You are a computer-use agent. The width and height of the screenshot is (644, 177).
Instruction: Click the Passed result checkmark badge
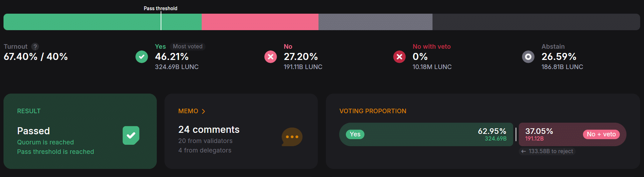pyautogui.click(x=131, y=135)
